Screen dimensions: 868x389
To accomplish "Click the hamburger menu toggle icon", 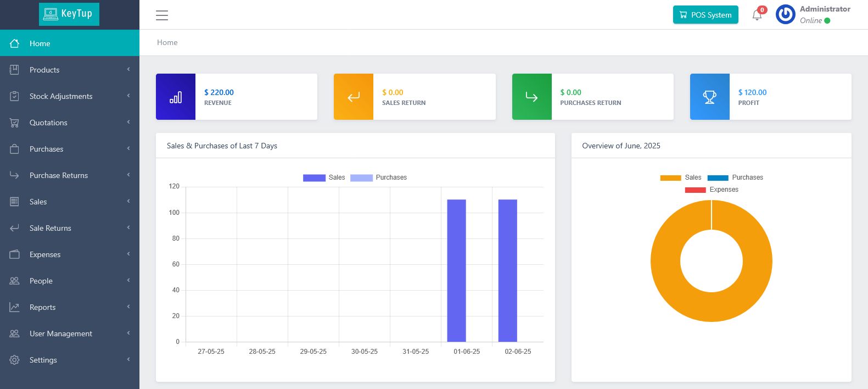I will (x=162, y=15).
